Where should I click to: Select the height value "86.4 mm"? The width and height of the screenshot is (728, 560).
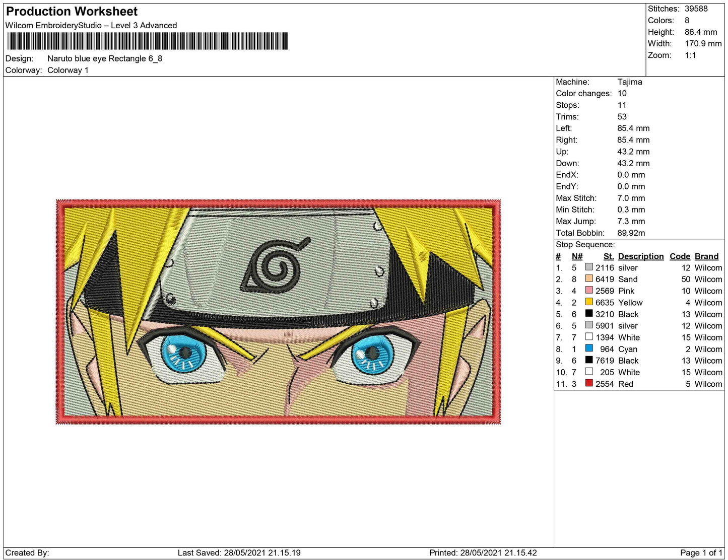pyautogui.click(x=701, y=32)
